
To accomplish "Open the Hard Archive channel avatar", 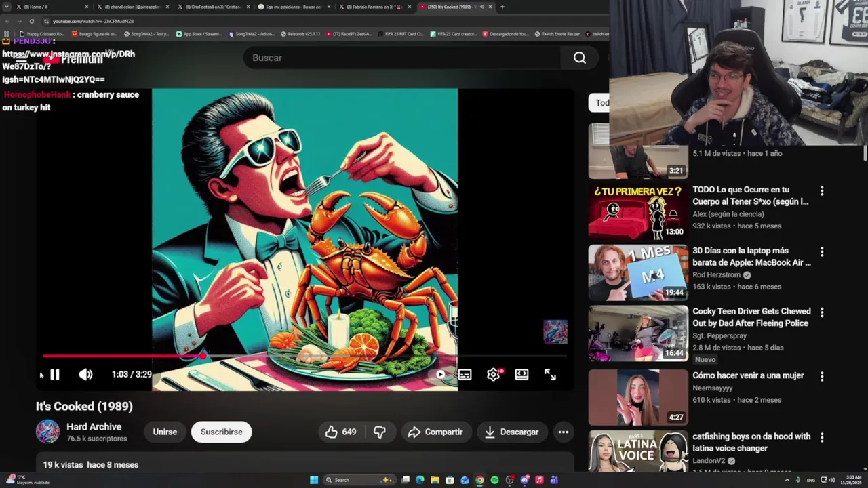I will (47, 432).
